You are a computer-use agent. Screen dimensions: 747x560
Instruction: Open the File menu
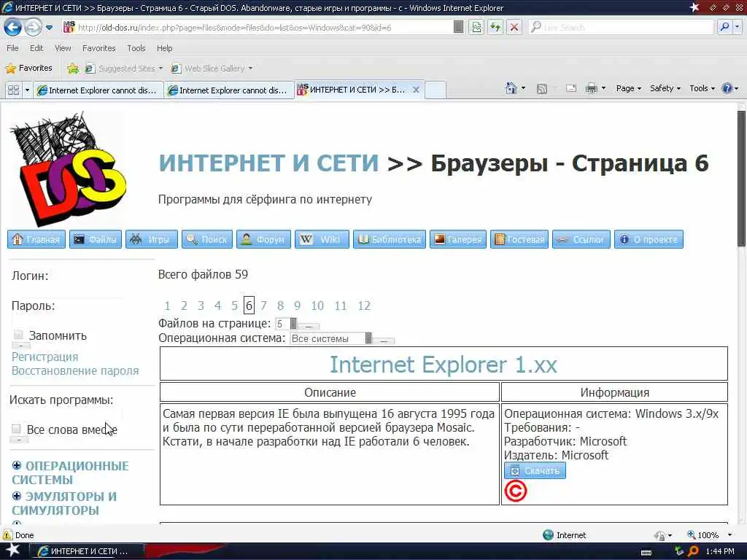[13, 48]
